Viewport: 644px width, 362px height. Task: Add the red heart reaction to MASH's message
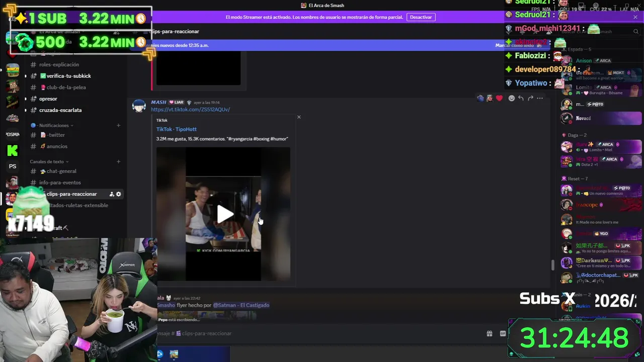click(x=499, y=98)
